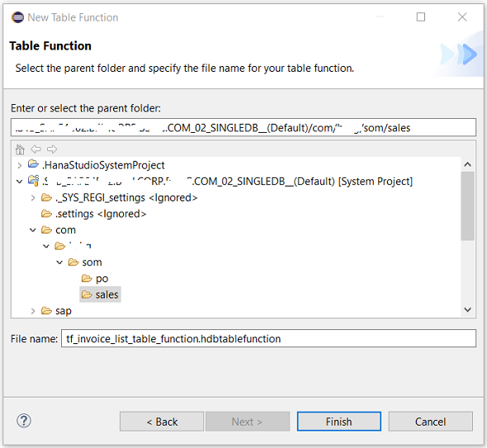Open the help question mark icon
Image resolution: width=487 pixels, height=448 pixels.
(x=24, y=421)
